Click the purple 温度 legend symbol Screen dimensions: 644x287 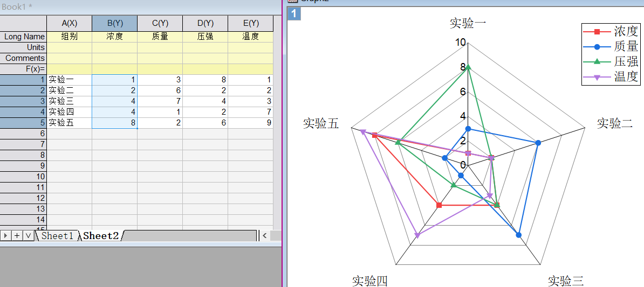point(598,76)
